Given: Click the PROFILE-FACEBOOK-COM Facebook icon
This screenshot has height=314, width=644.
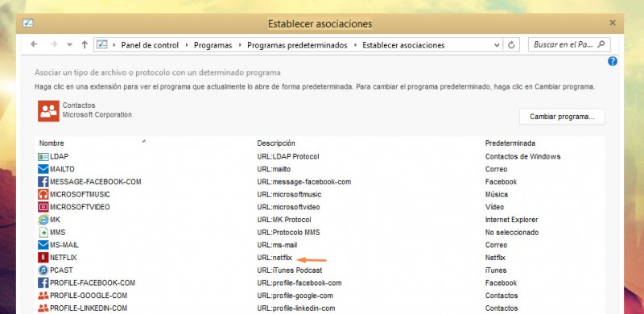Looking at the screenshot, I should coord(43,283).
